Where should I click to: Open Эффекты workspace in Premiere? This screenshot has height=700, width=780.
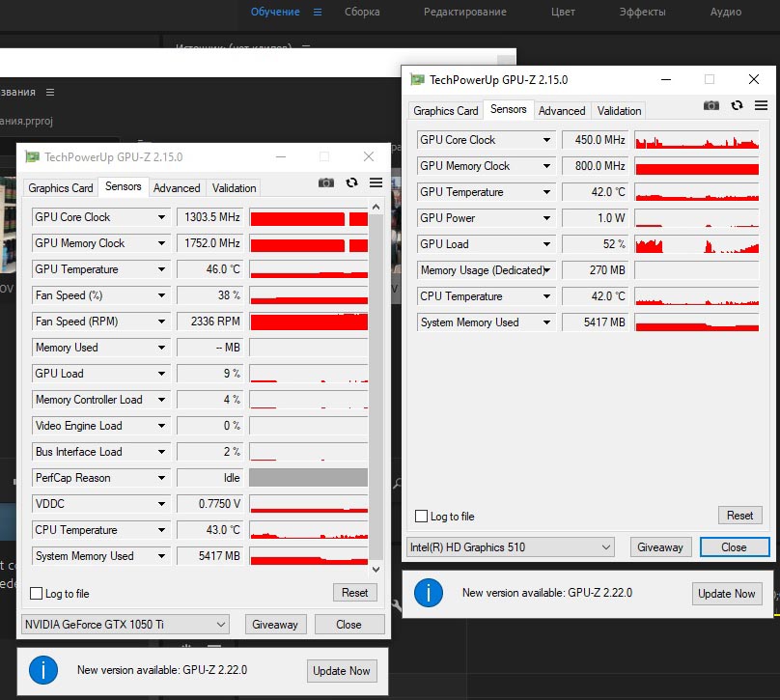click(x=642, y=12)
